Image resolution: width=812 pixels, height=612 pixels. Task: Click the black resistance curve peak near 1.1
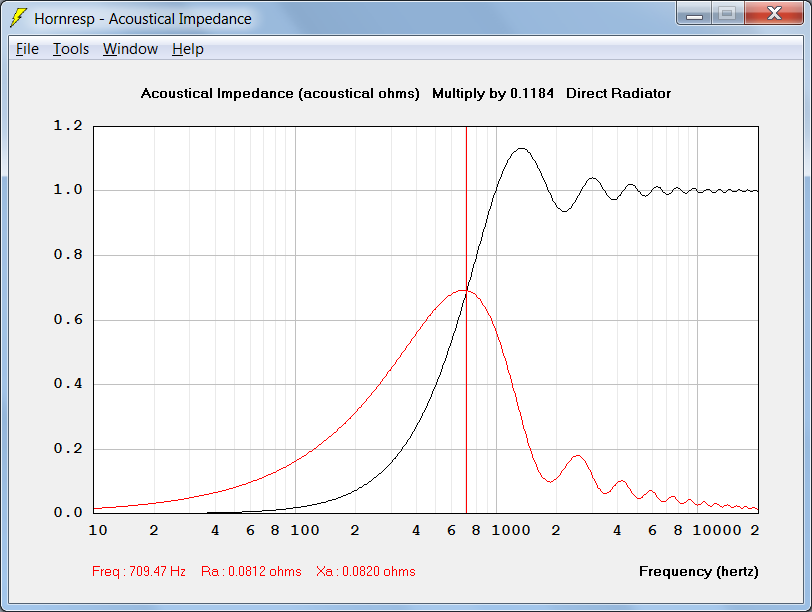[x=521, y=149]
